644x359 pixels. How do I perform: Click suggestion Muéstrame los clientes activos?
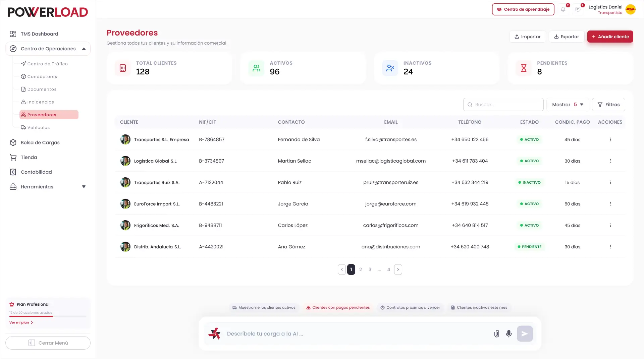[x=264, y=307]
